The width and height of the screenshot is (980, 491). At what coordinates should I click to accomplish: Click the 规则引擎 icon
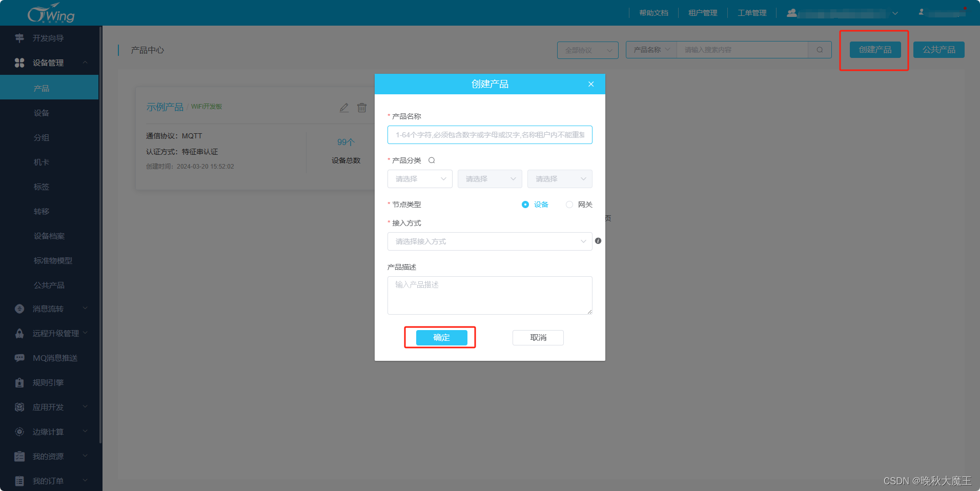point(19,382)
